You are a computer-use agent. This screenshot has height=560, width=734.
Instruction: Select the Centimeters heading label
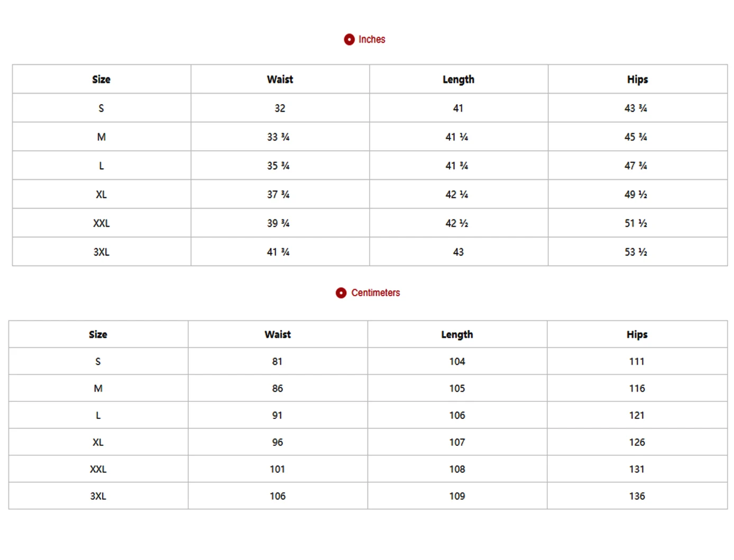click(375, 293)
